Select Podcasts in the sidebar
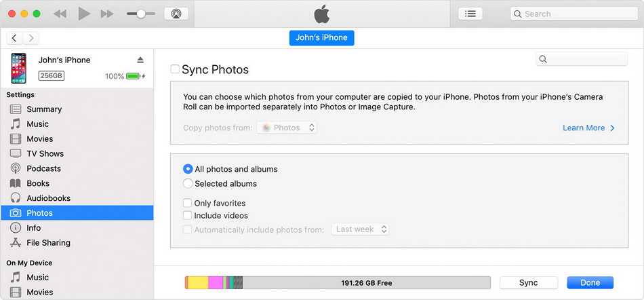The height and width of the screenshot is (300, 644). 43,168
